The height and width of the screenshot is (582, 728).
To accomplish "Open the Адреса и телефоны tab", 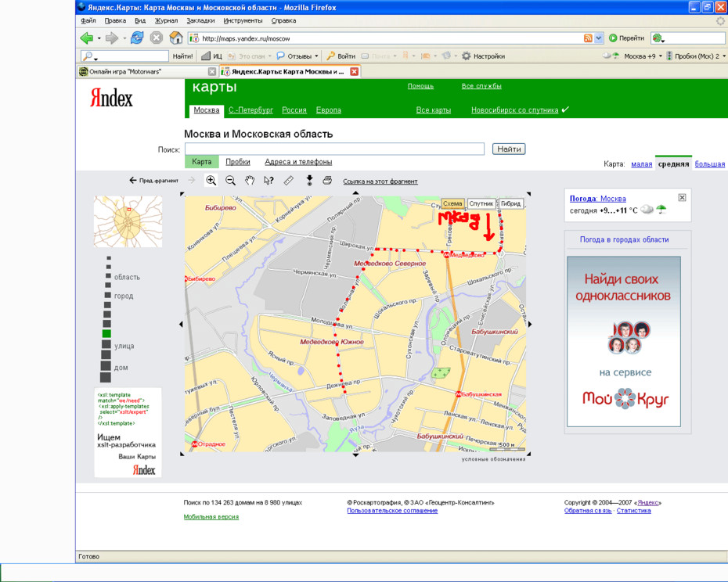I will (298, 161).
